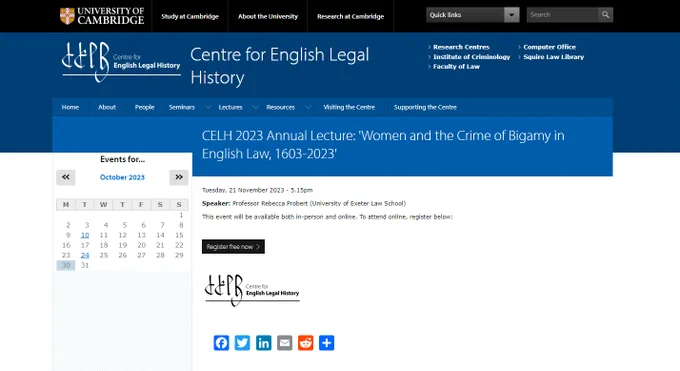Open the Quick links dropdown arrow
This screenshot has height=371, width=680.
[511, 15]
